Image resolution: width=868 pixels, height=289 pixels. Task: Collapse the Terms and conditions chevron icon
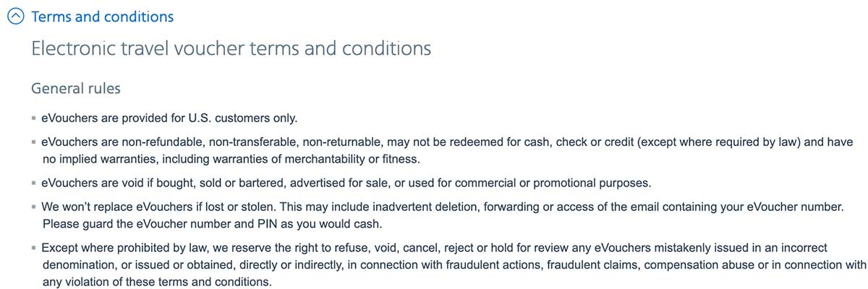[17, 17]
